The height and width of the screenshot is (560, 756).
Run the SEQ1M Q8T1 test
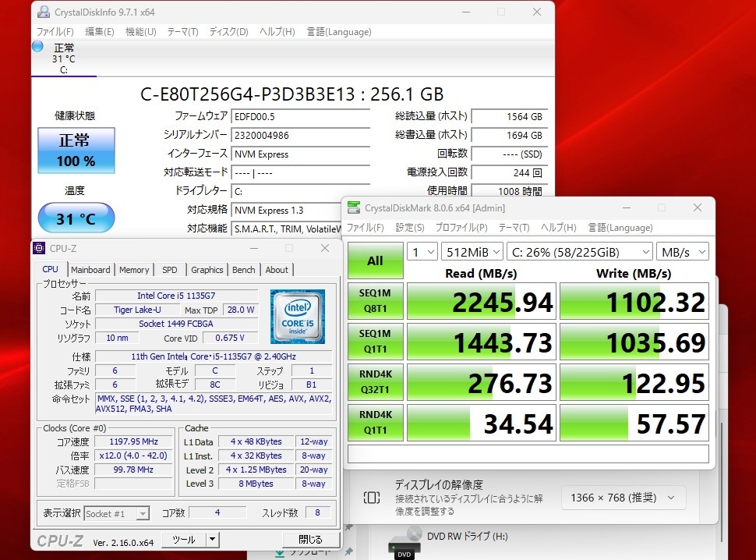tap(375, 301)
